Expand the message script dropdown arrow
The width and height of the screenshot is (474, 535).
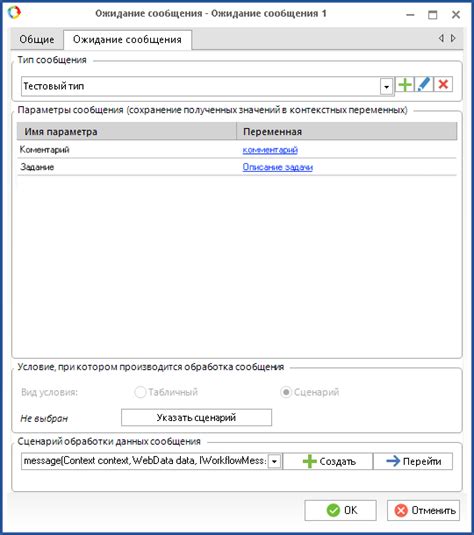(x=274, y=462)
